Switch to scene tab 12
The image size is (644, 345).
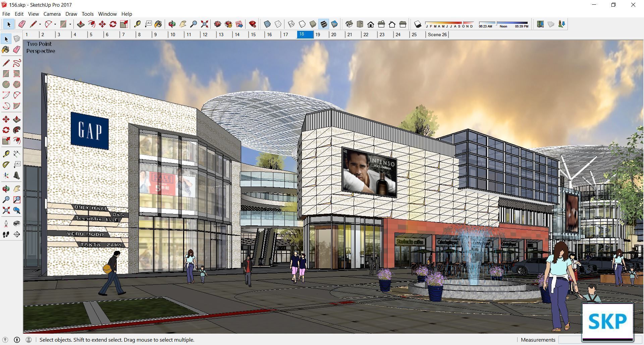pos(208,34)
